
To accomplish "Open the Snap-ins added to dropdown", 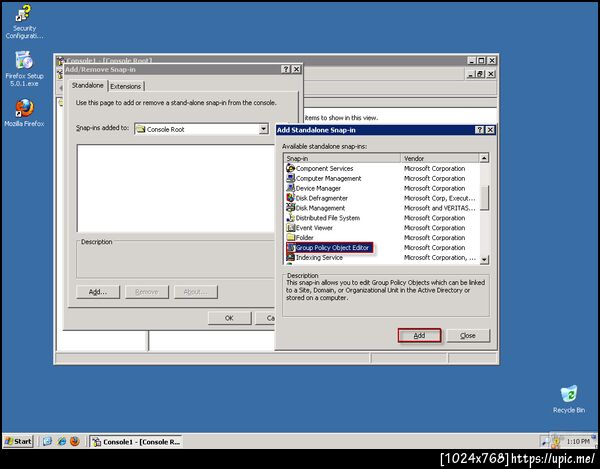I will pos(263,129).
